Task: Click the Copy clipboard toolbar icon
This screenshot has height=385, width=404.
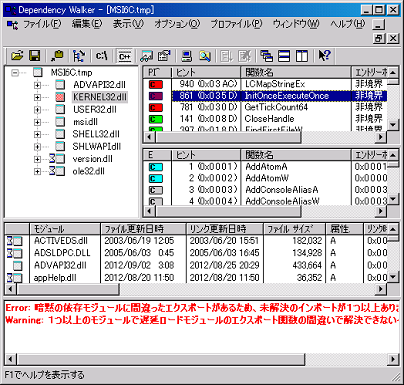Action: click(x=57, y=56)
